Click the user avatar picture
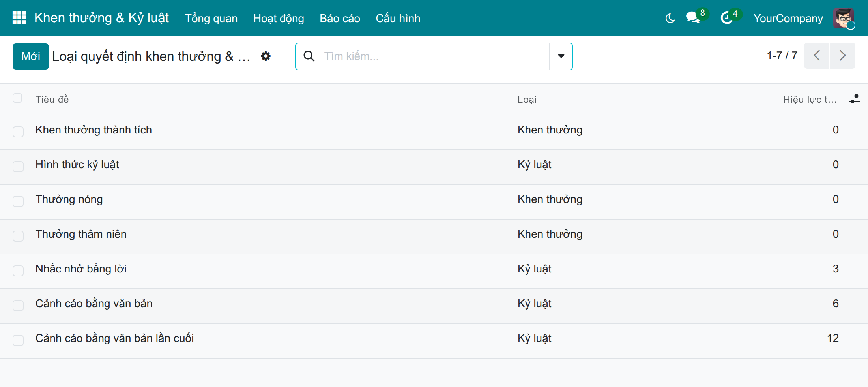This screenshot has width=868, height=387. (844, 18)
